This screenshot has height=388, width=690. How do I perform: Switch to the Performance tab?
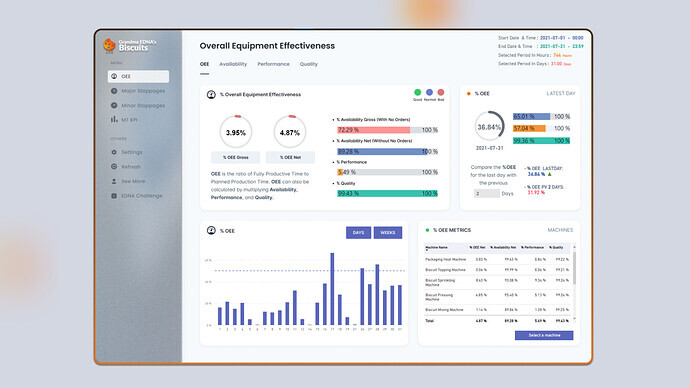273,64
